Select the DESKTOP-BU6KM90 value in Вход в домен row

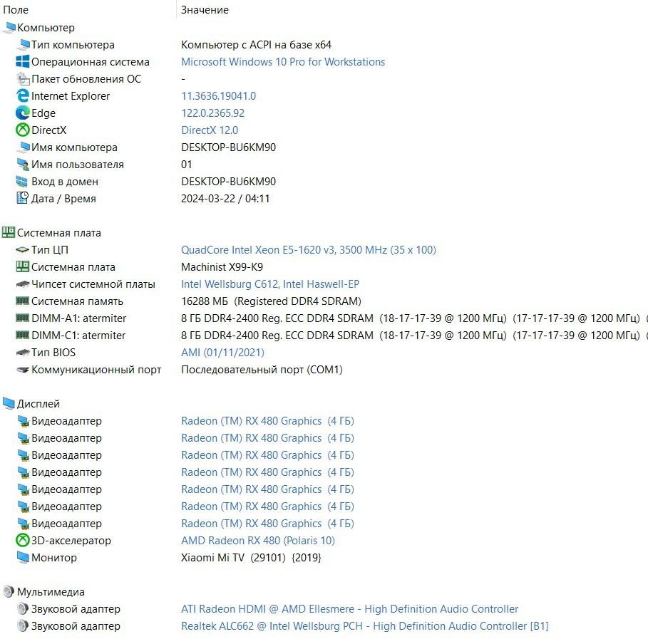(x=229, y=182)
